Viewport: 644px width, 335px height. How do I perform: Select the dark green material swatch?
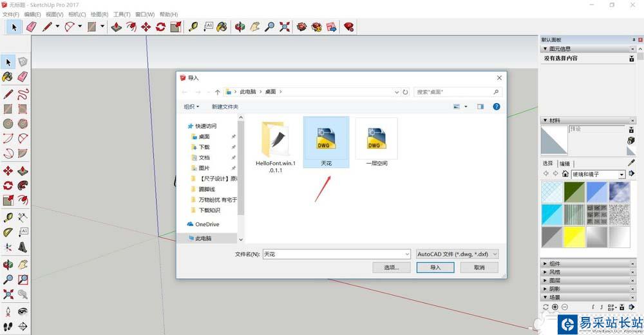(574, 192)
